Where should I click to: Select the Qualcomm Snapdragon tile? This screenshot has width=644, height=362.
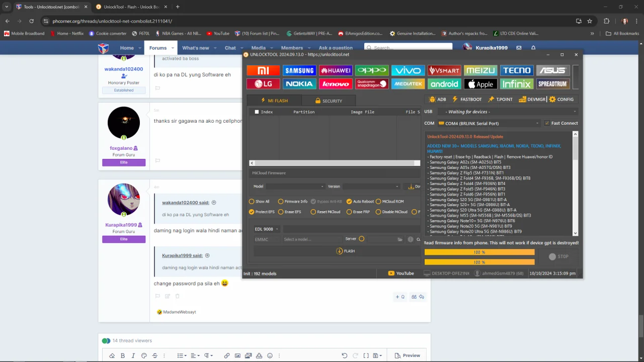tap(372, 84)
